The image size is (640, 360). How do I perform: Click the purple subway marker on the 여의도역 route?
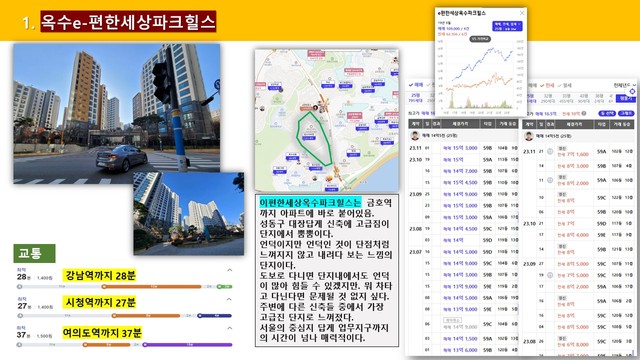coord(144,345)
